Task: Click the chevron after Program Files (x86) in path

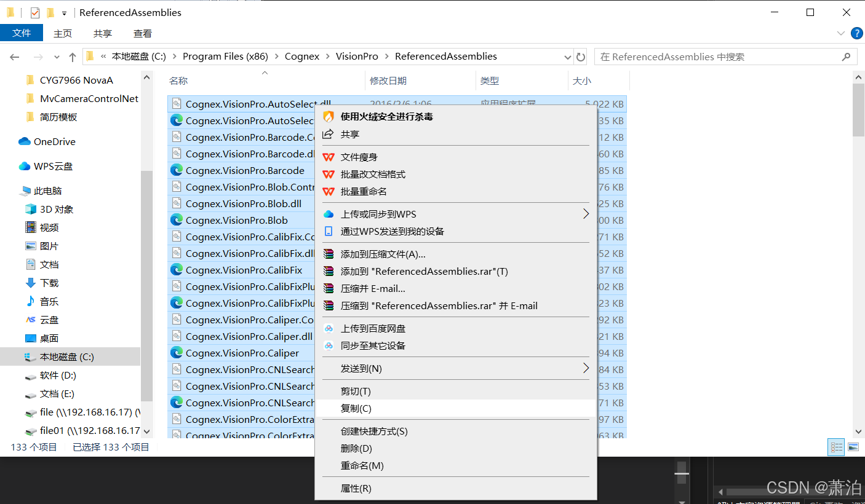Action: 276,57
